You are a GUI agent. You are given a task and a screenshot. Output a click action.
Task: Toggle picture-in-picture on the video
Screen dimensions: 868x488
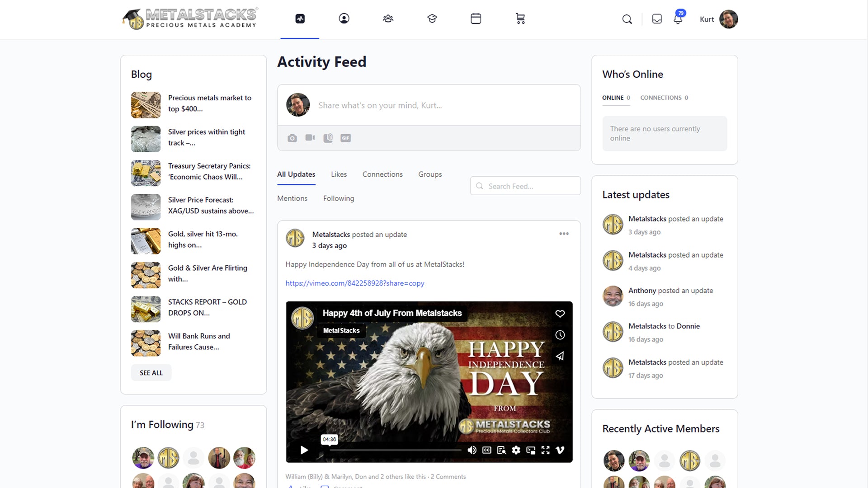coord(531,450)
